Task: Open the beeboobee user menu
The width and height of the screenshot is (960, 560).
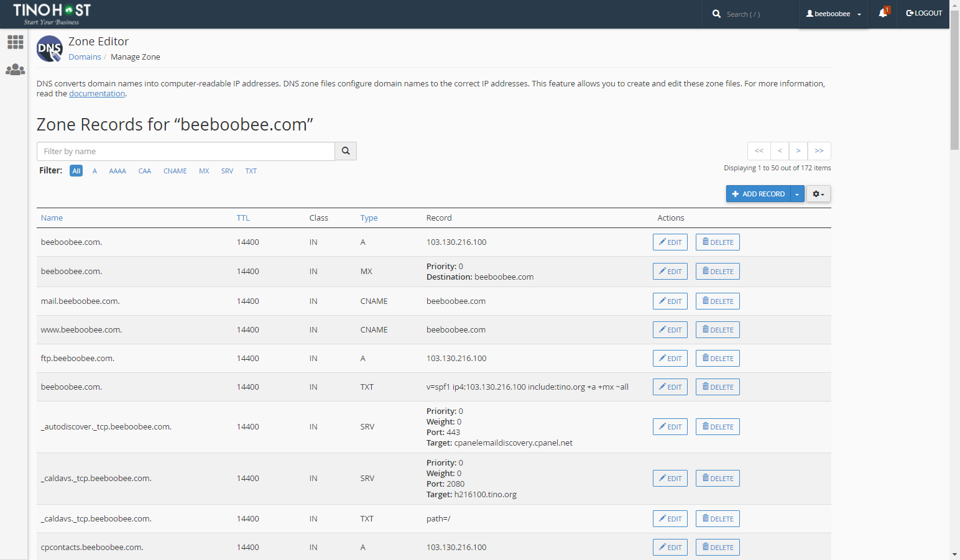Action: (834, 14)
